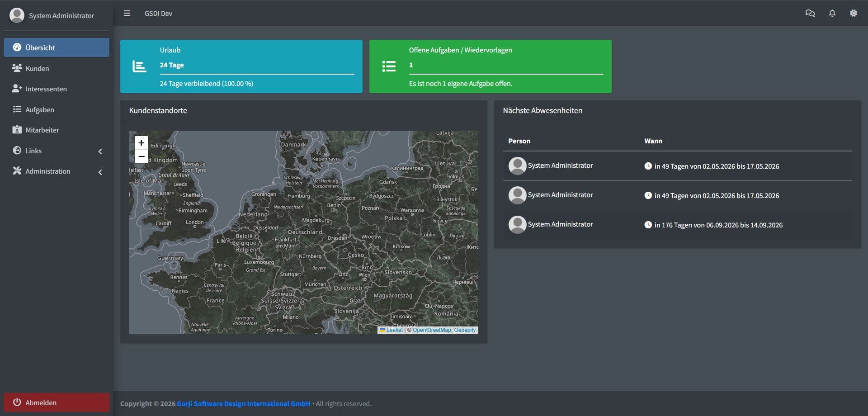868x416 pixels.
Task: Zoom in on the customer map
Action: click(x=142, y=143)
